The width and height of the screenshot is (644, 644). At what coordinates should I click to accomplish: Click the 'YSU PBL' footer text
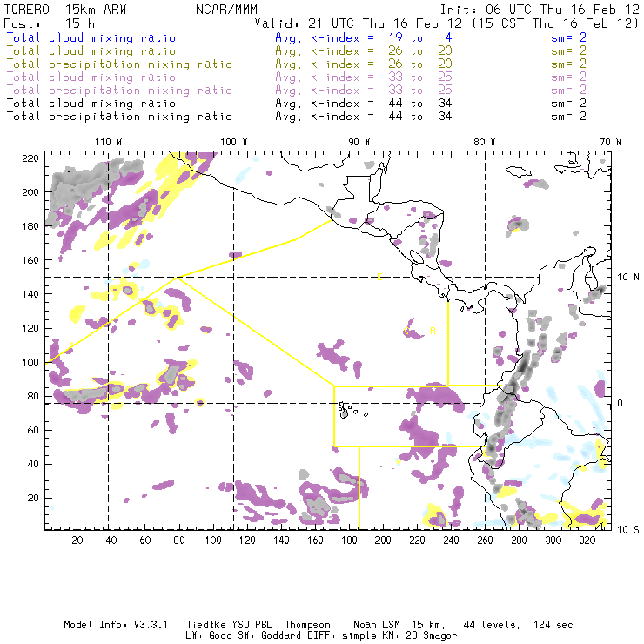click(252, 625)
